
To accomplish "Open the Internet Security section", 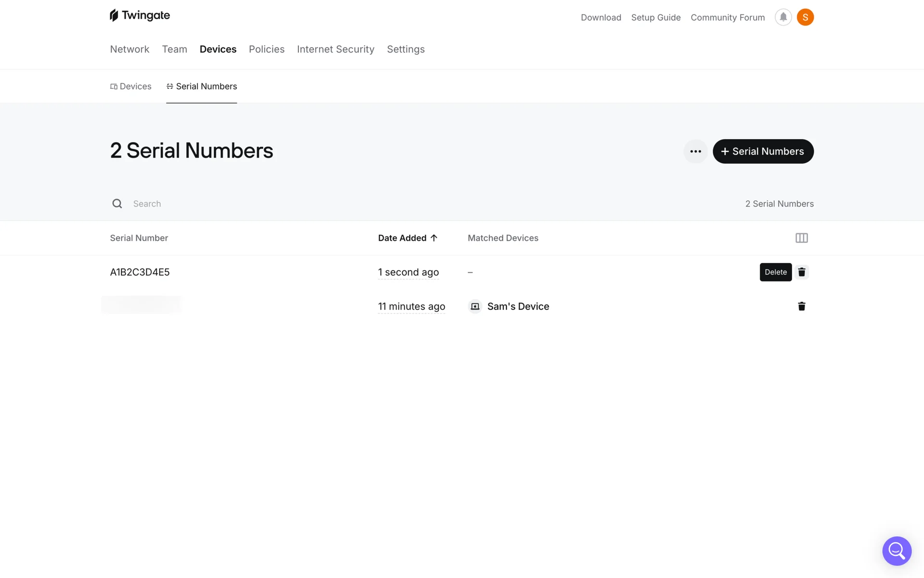I will pyautogui.click(x=335, y=49).
